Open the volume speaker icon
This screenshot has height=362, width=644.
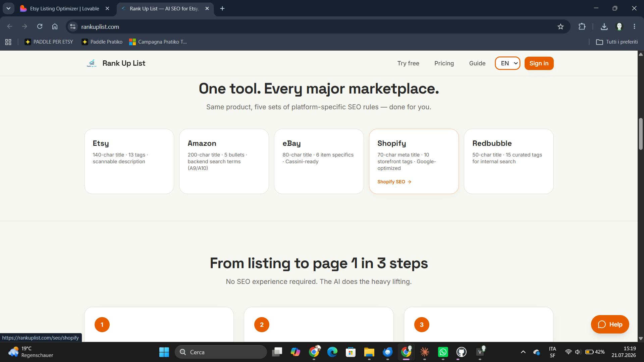pyautogui.click(x=578, y=352)
